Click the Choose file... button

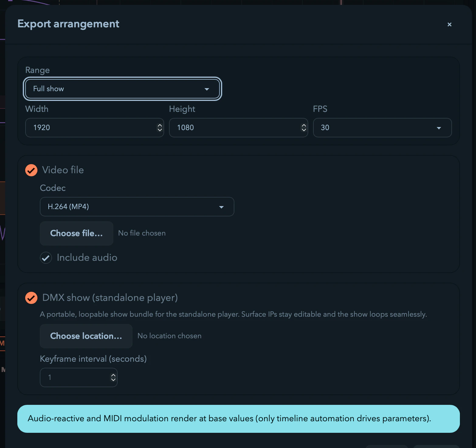(77, 233)
